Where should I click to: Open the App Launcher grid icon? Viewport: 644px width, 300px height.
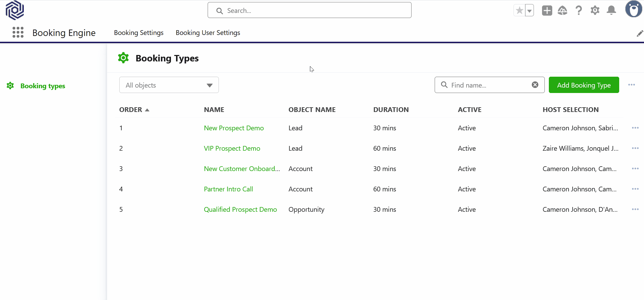click(x=18, y=33)
